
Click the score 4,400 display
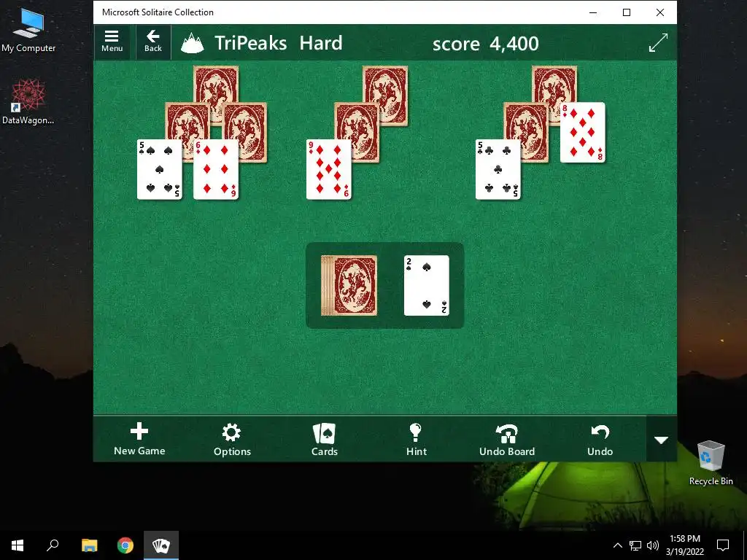(485, 44)
